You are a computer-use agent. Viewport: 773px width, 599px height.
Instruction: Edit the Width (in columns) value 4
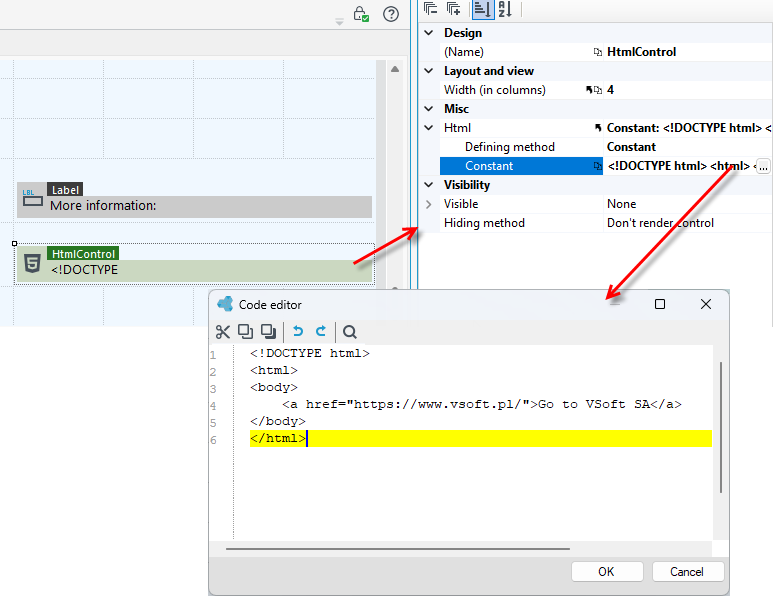point(610,90)
